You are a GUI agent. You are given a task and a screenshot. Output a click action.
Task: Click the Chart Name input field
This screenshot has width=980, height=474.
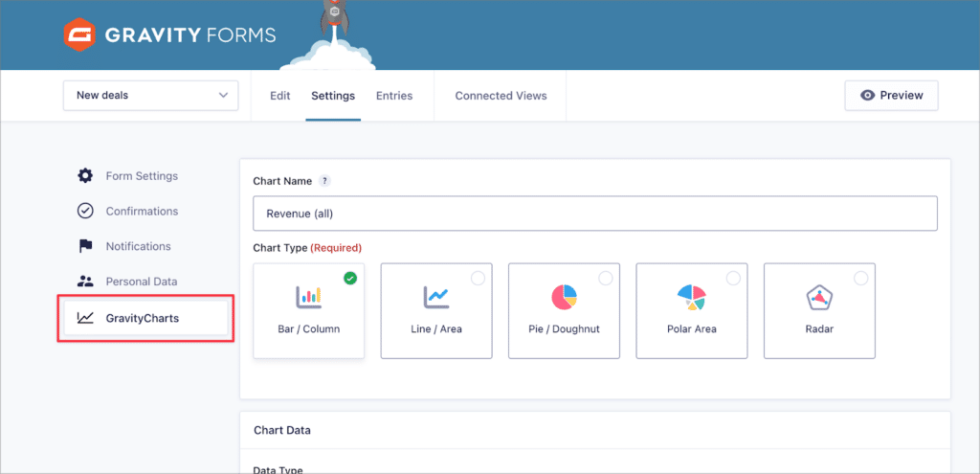coord(595,214)
